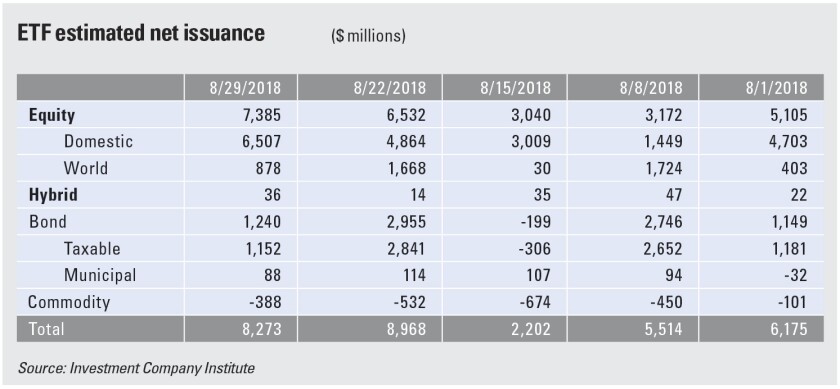Click the 8/15/2018 column header
Viewport: 840px width, 389px height.
514,87
